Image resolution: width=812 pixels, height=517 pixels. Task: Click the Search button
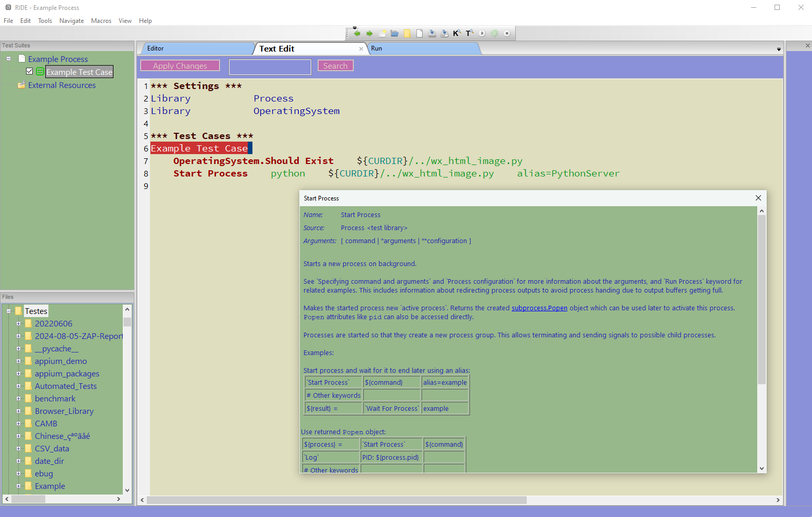click(335, 66)
